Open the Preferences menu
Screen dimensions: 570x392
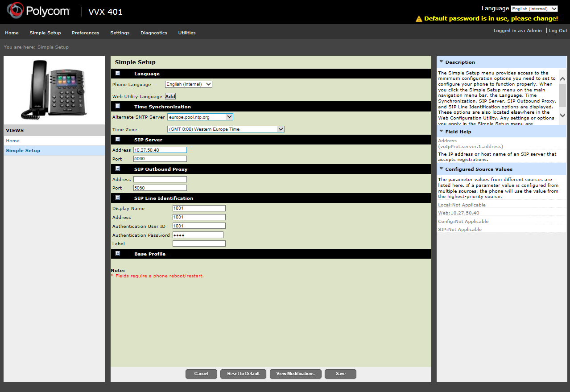(x=85, y=33)
